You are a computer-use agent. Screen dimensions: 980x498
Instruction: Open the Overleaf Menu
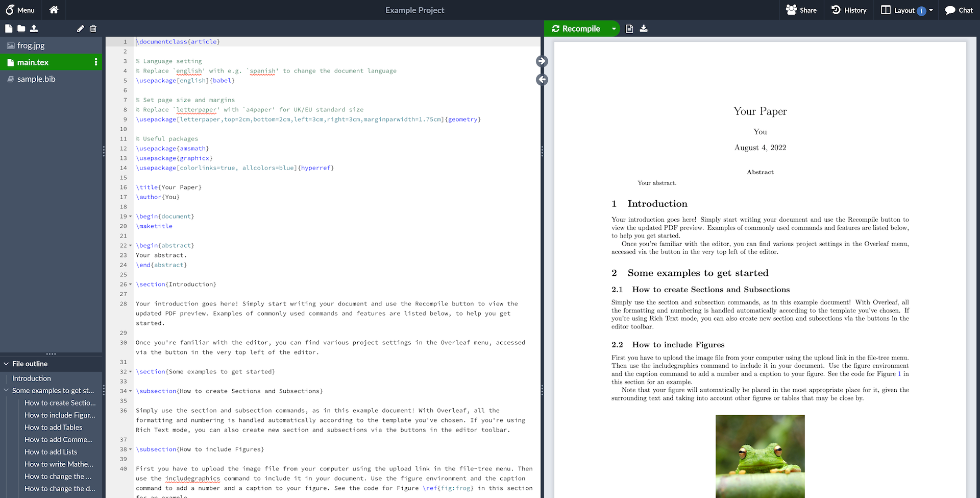click(21, 10)
